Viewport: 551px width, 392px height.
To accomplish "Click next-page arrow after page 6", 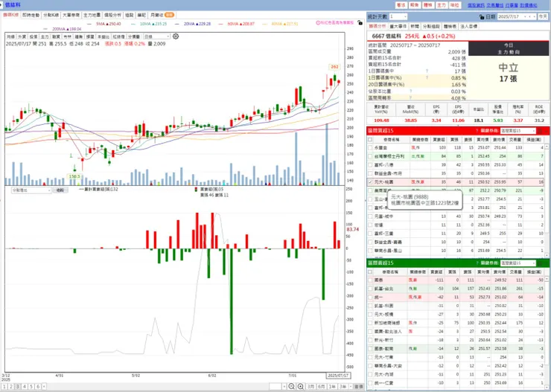I will click(44, 386).
